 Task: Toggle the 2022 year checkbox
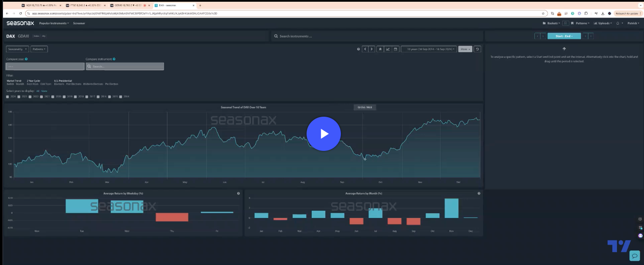click(30, 97)
